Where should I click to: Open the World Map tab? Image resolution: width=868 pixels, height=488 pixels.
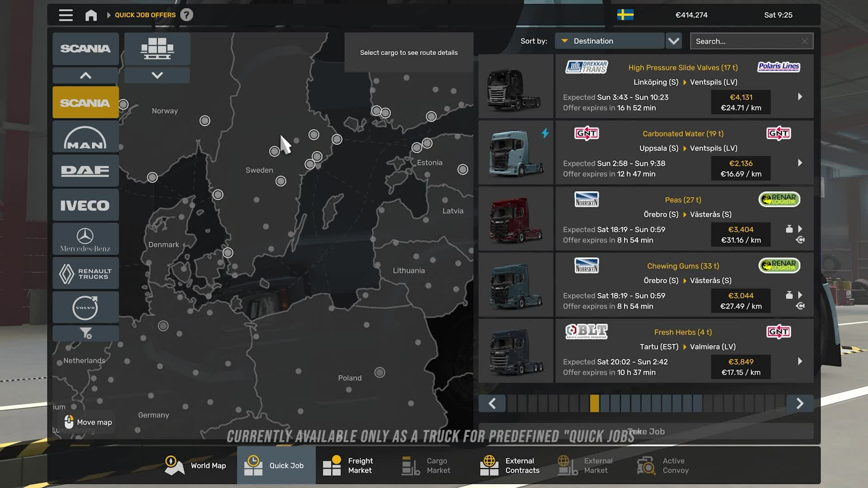pyautogui.click(x=196, y=465)
